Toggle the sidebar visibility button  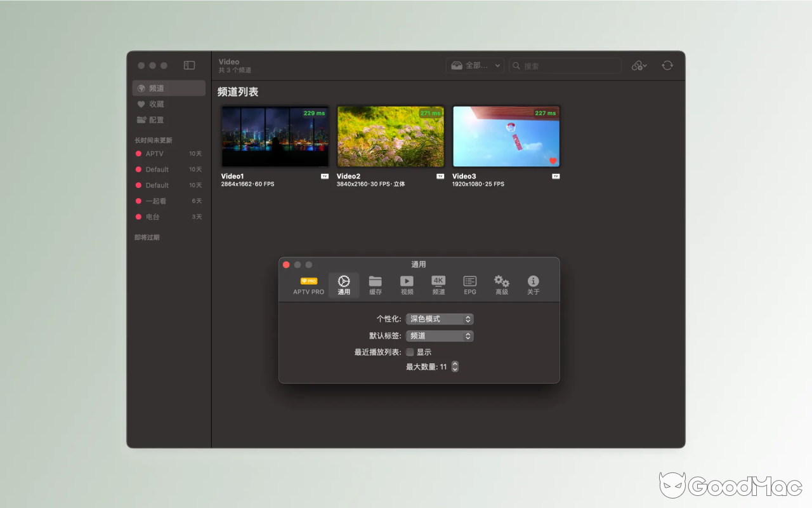coord(188,65)
